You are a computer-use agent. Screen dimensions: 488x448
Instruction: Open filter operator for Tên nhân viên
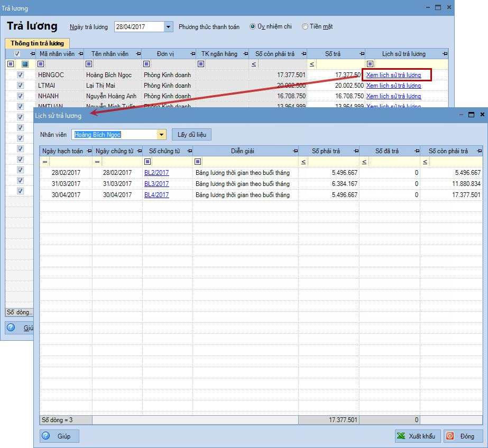coord(89,64)
